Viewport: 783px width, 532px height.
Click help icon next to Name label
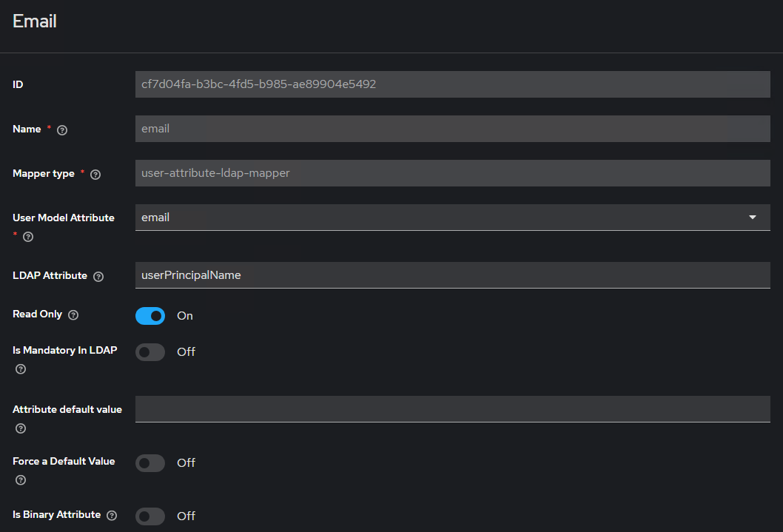pos(62,129)
